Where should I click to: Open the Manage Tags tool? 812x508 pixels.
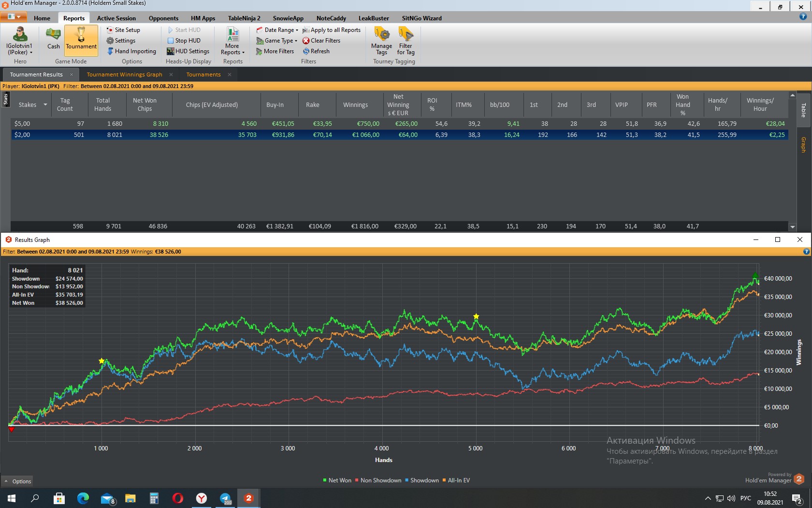[x=381, y=41]
